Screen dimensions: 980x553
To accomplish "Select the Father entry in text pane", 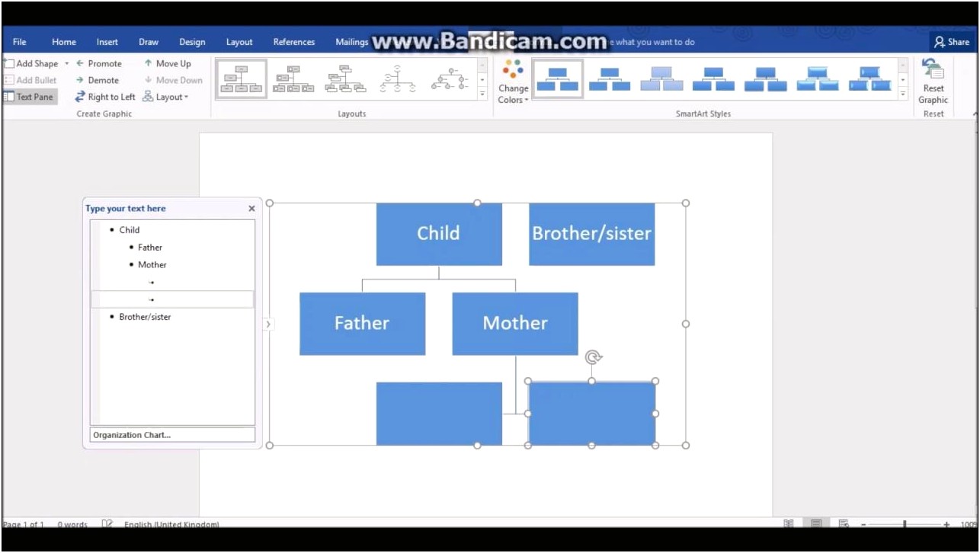I will pos(150,247).
